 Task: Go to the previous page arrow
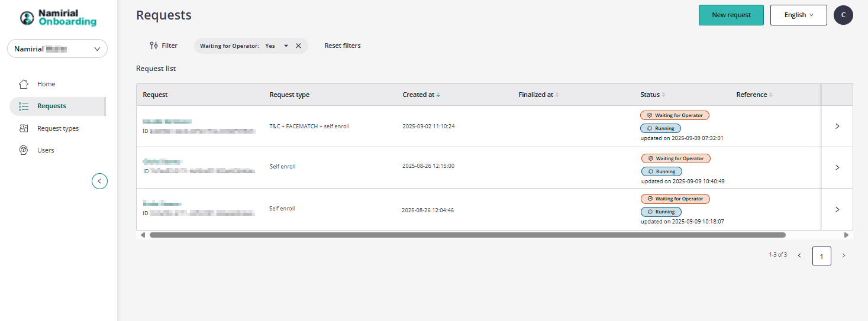click(x=799, y=255)
